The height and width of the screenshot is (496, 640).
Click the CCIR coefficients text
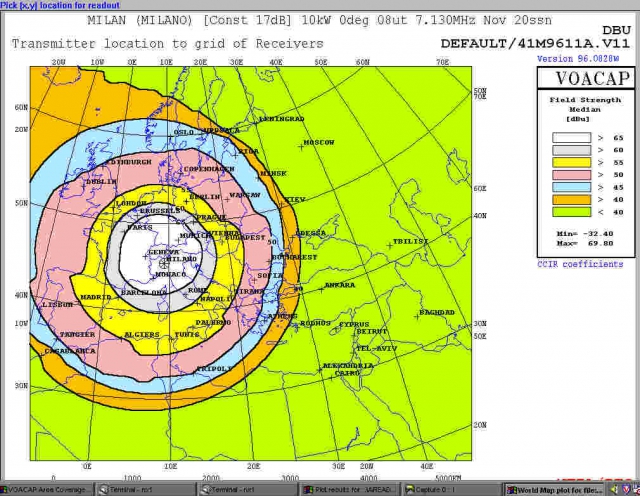580,265
